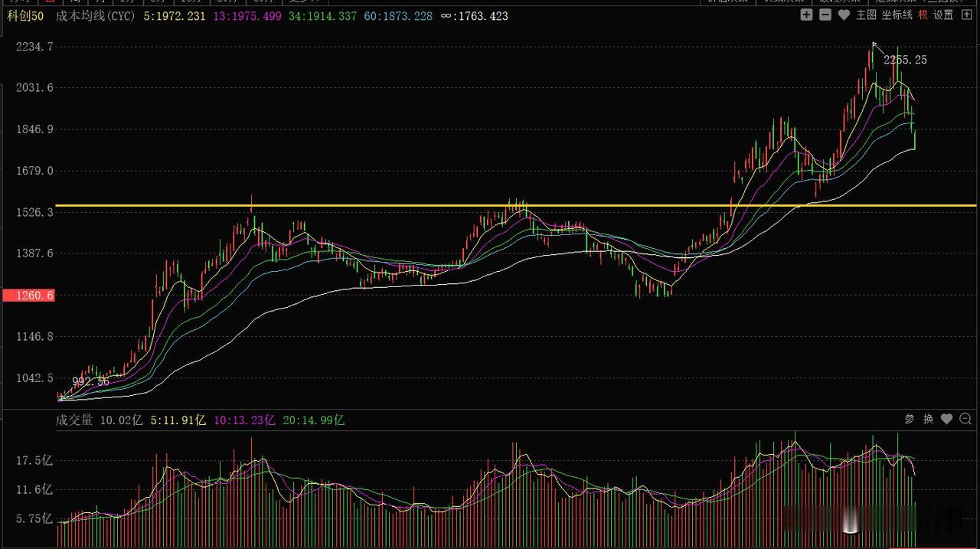This screenshot has width=980, height=549.
Task: Toggle the 5-period CYC line legend
Action: [x=175, y=15]
